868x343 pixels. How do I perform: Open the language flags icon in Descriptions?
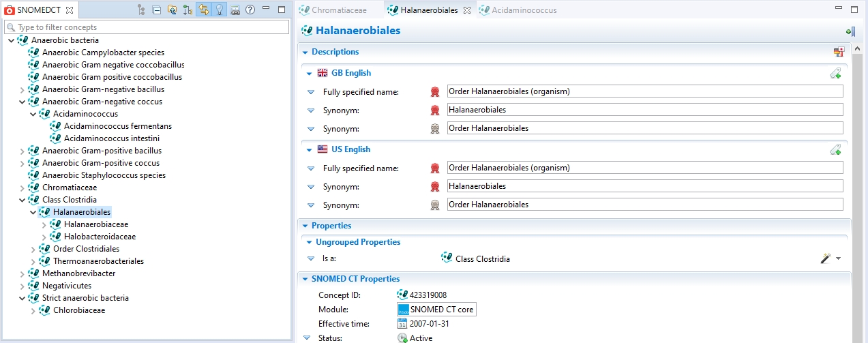(839, 52)
